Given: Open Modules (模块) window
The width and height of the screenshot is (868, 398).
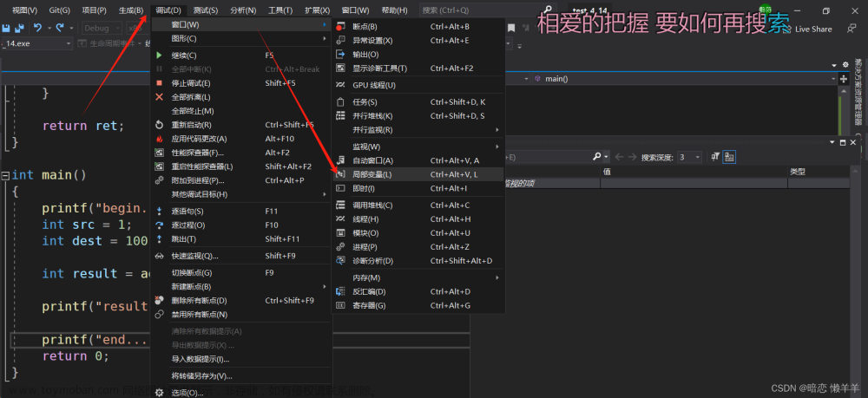Looking at the screenshot, I should click(x=418, y=233).
